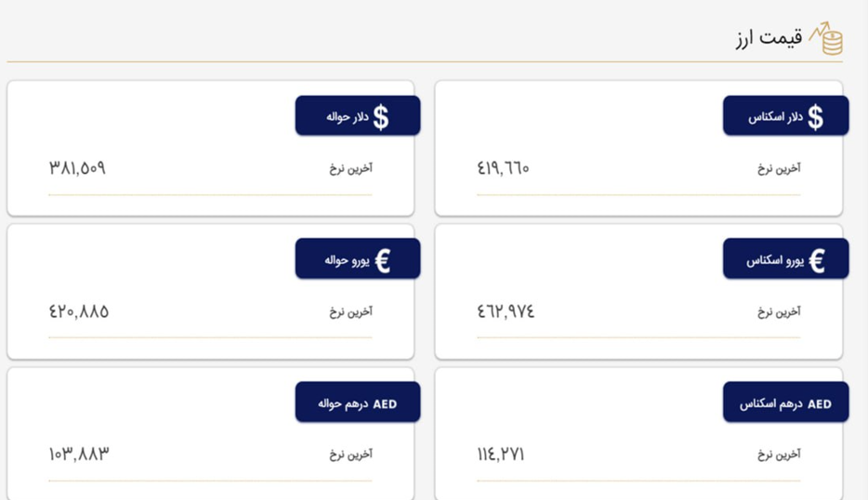Screen dimensions: 868x500
Task: Select the یورو اسکناس label
Action: (775, 259)
